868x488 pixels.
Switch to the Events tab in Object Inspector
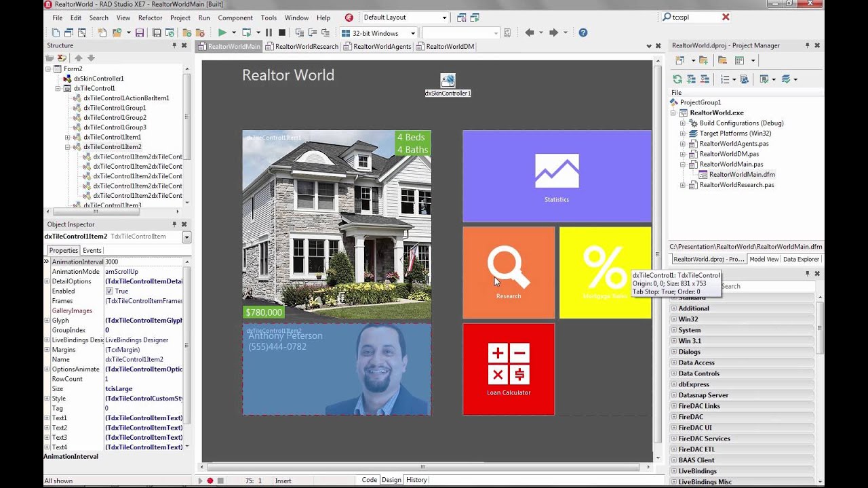click(92, 251)
